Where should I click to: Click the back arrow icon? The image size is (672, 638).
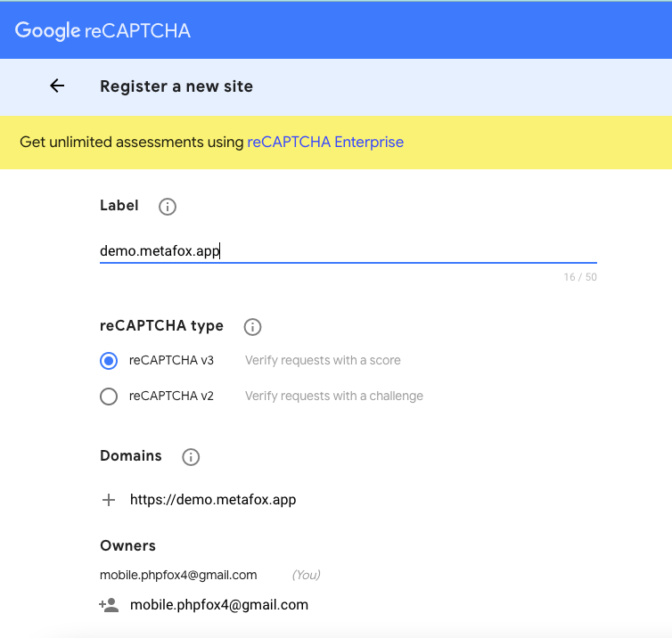(x=57, y=86)
